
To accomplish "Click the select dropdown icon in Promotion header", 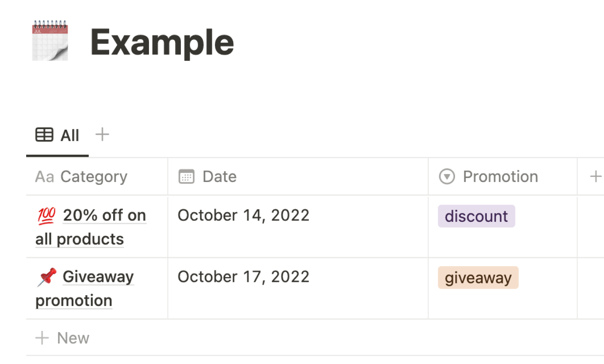I will pos(447,177).
